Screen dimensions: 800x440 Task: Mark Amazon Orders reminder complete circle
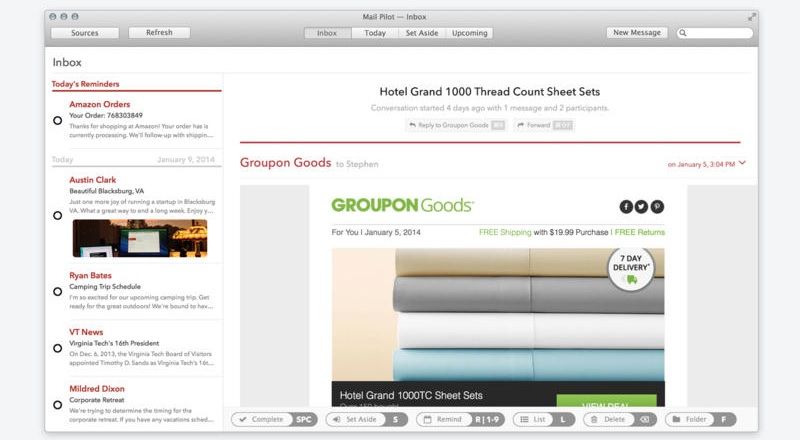(x=58, y=120)
